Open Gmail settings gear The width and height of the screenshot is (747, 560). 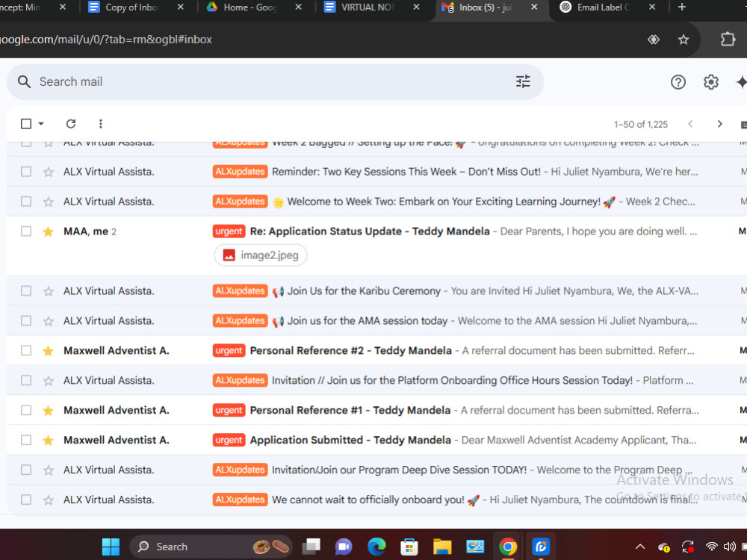coord(711,82)
